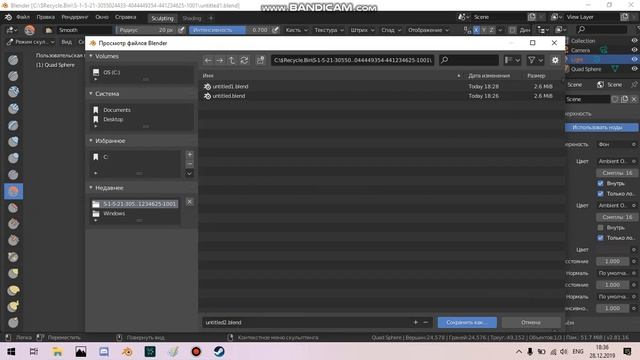Image resolution: width=640 pixels, height=360 pixels.
Task: Open the Кисть dropdown
Action: coord(296,30)
